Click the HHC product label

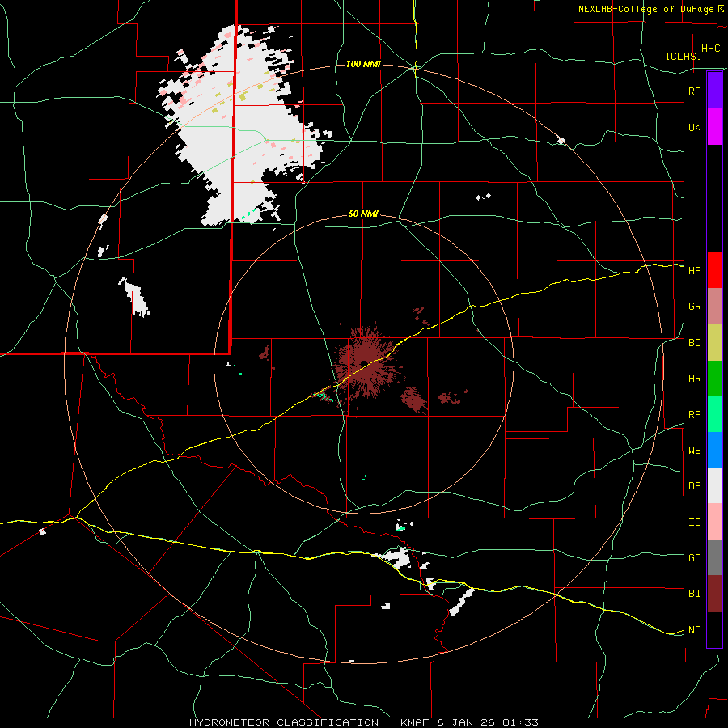[x=711, y=49]
